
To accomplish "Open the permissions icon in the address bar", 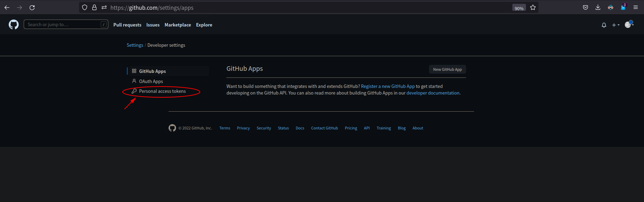I will [x=104, y=7].
